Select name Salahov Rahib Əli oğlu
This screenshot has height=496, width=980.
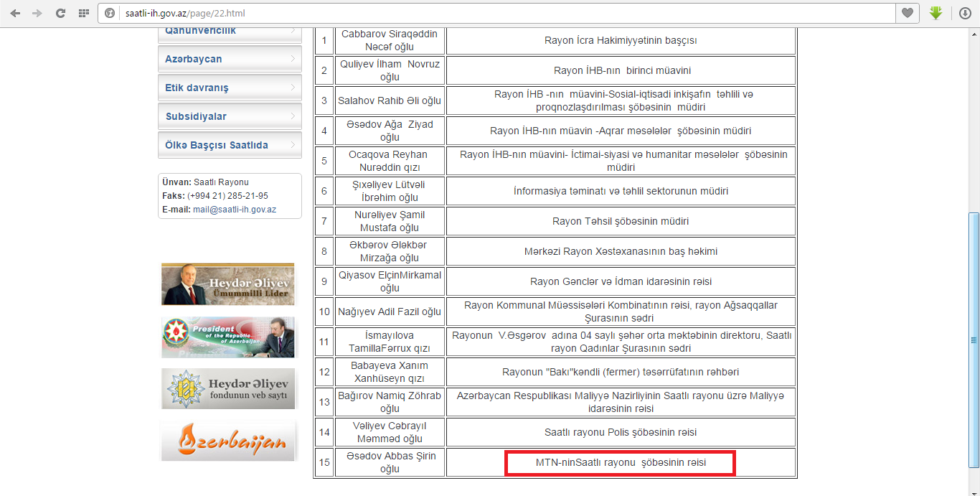click(390, 100)
